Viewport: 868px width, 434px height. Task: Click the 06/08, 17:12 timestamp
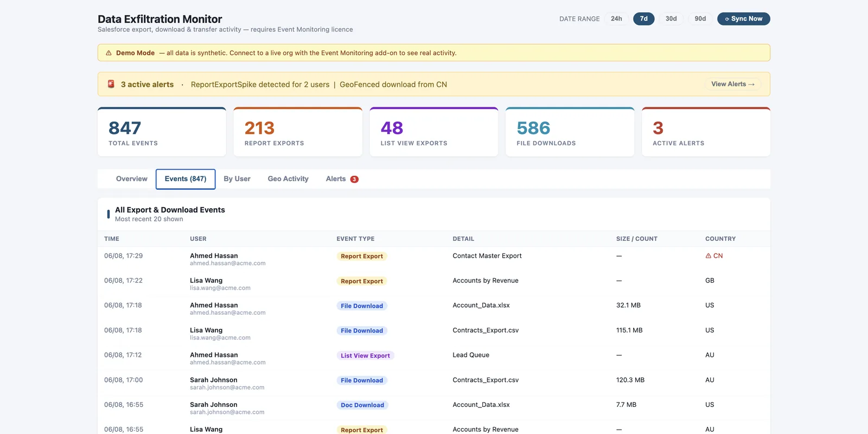tap(123, 355)
